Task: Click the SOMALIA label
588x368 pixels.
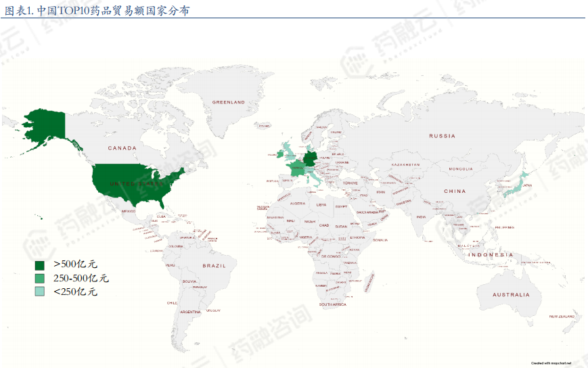Action: coord(381,240)
